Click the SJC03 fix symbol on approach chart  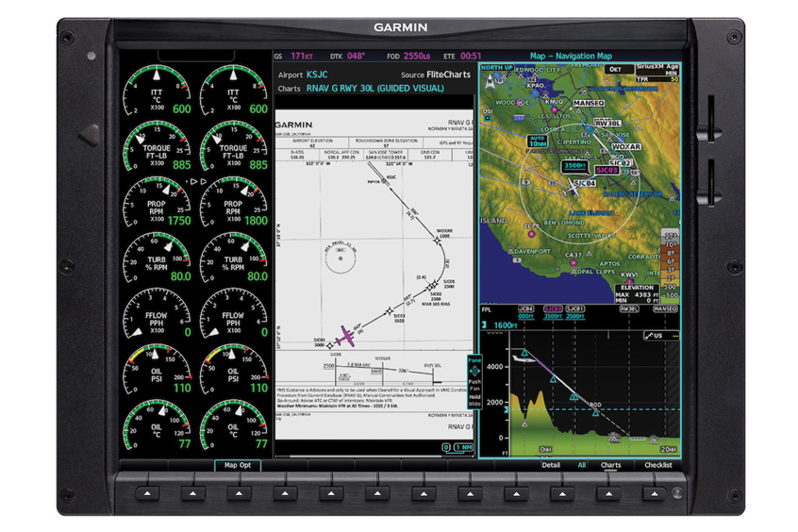tap(390, 310)
